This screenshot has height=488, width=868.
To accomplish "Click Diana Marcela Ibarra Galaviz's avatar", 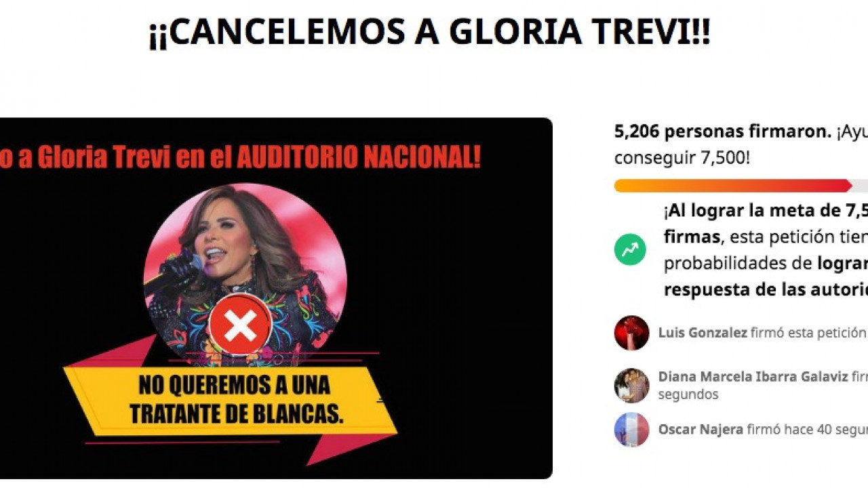I will click(631, 386).
